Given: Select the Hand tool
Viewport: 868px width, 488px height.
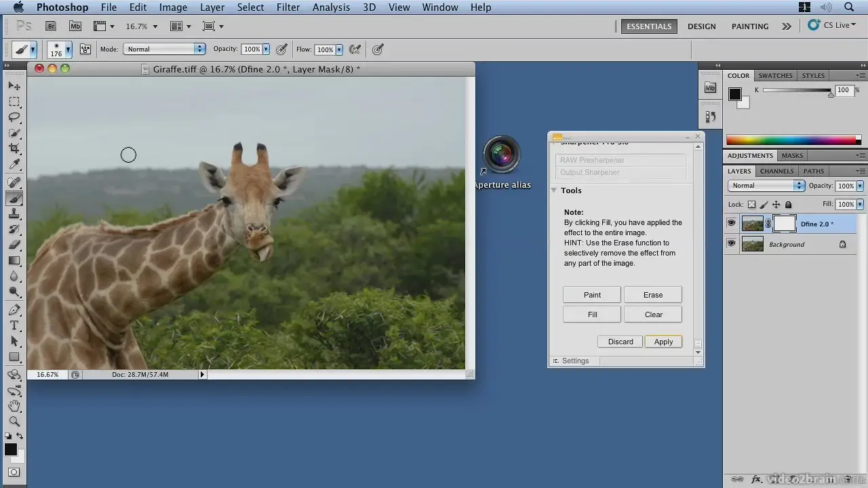Looking at the screenshot, I should (14, 406).
